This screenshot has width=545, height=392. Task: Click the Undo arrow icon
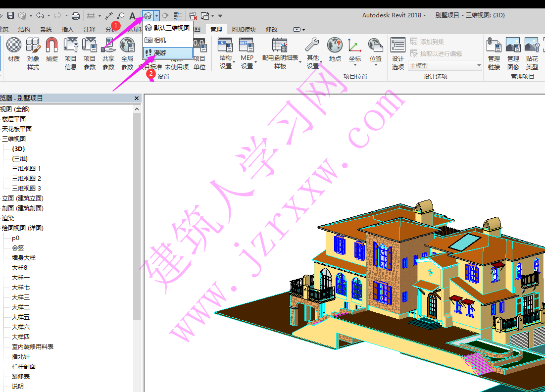click(x=40, y=16)
